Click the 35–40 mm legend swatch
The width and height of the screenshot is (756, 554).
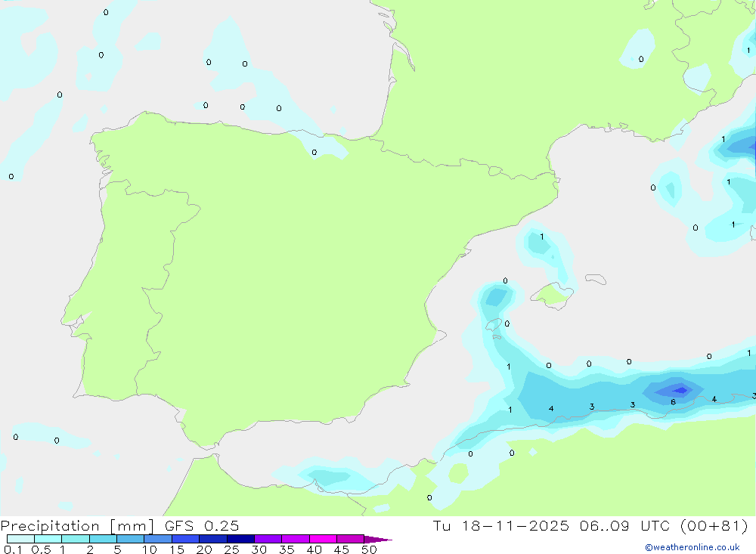pyautogui.click(x=295, y=539)
